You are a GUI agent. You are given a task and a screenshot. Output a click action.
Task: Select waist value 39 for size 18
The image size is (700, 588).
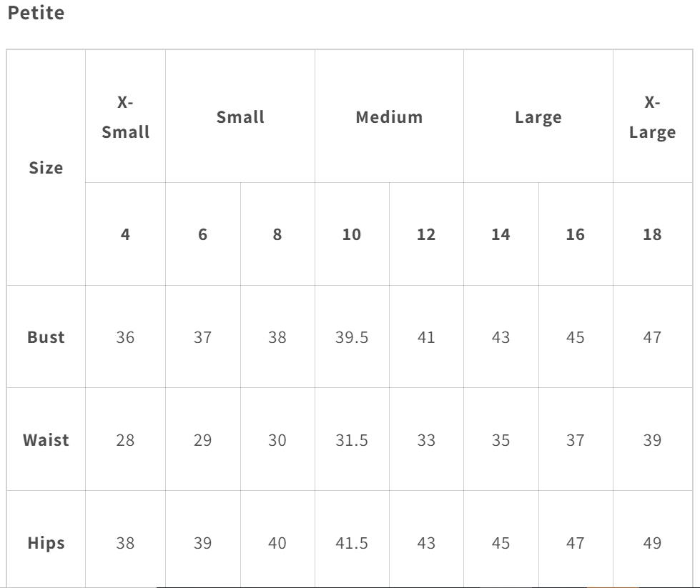pos(652,440)
